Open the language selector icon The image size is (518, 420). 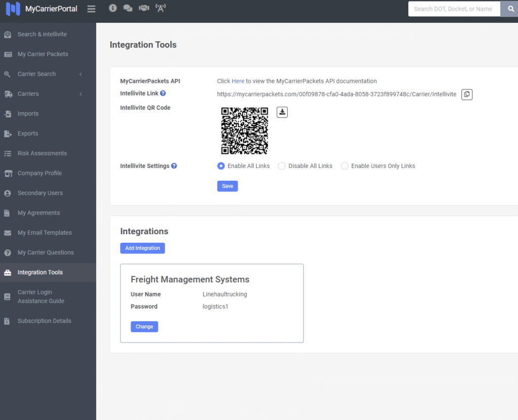[x=160, y=8]
